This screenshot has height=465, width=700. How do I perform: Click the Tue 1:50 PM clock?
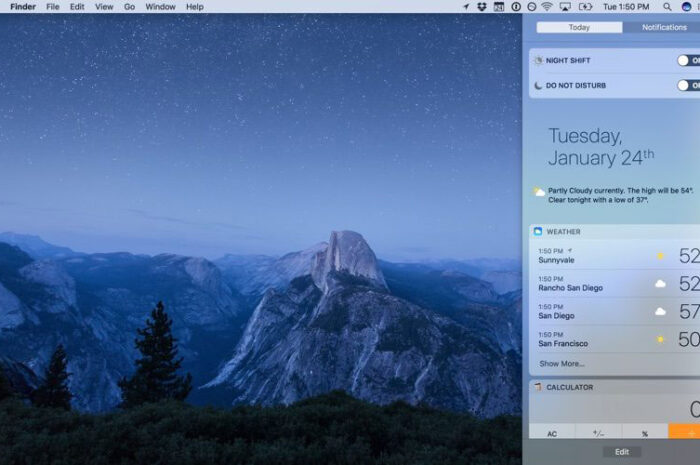(x=626, y=7)
